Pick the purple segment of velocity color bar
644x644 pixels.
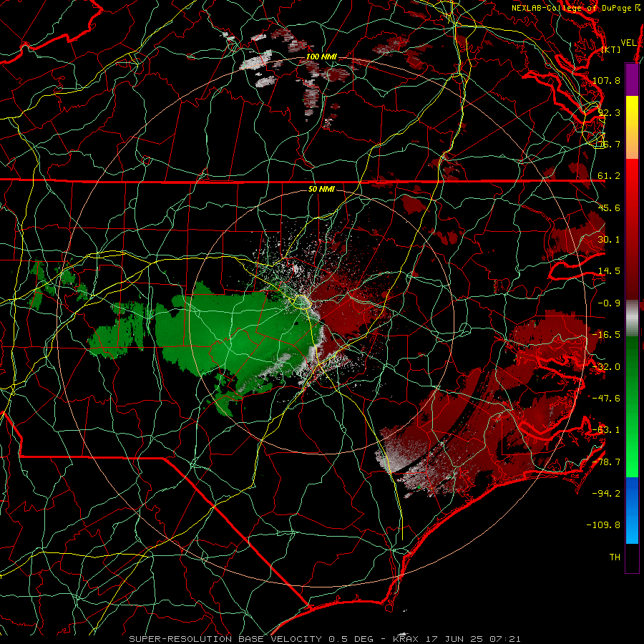pyautogui.click(x=632, y=79)
